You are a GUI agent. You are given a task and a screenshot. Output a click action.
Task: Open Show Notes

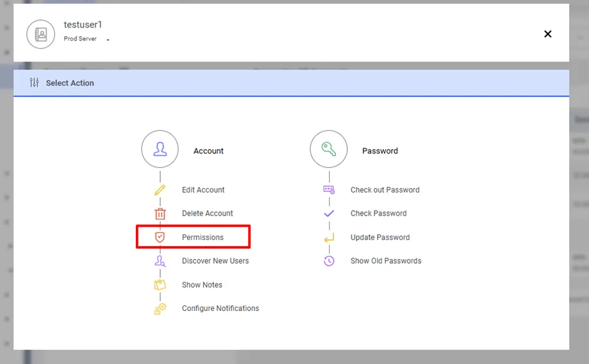point(202,285)
